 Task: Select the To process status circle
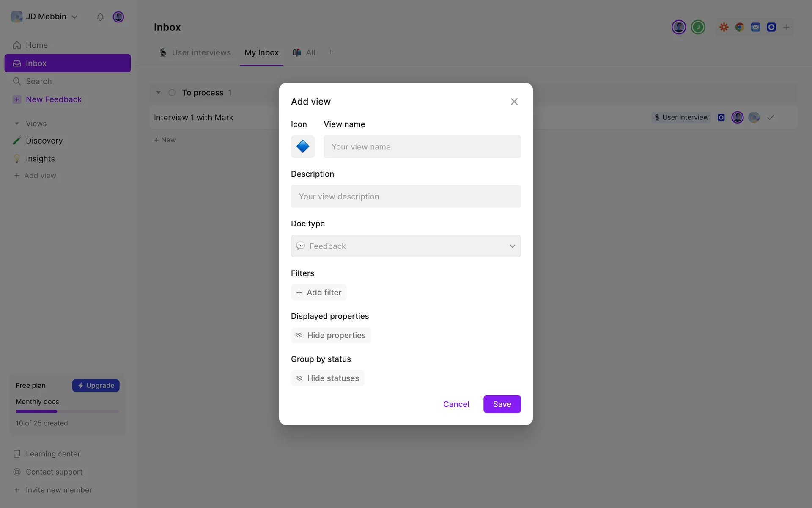pos(172,93)
